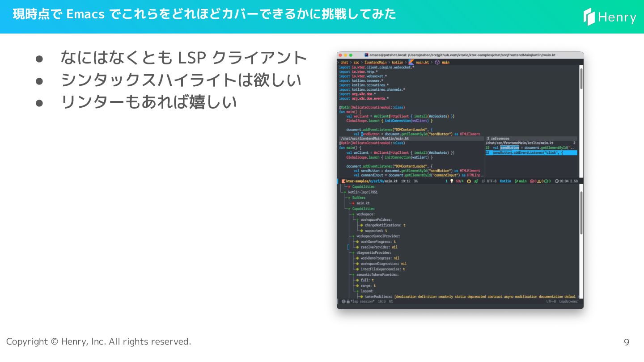Click the *lsp session* buffer name
The height and width of the screenshot is (362, 644).
click(x=363, y=301)
